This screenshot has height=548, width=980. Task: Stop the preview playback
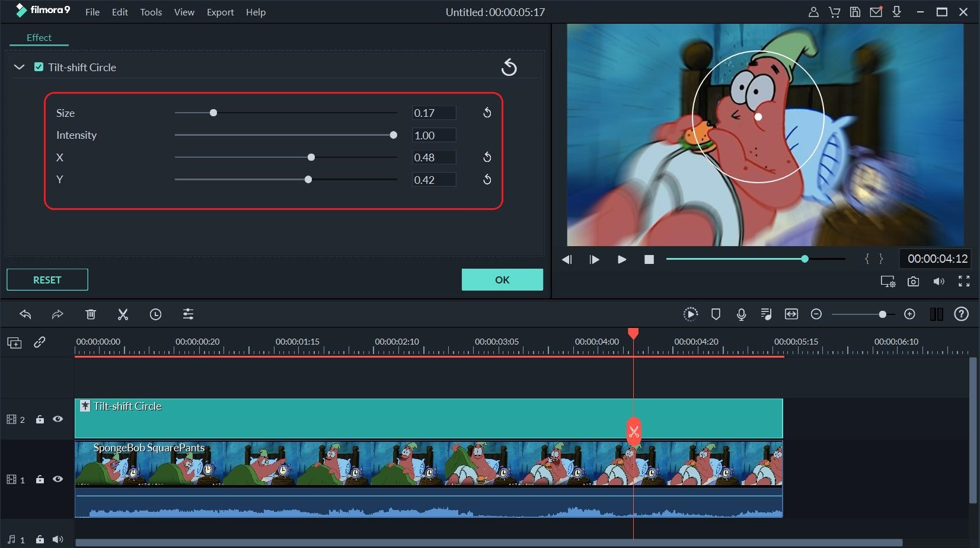649,259
